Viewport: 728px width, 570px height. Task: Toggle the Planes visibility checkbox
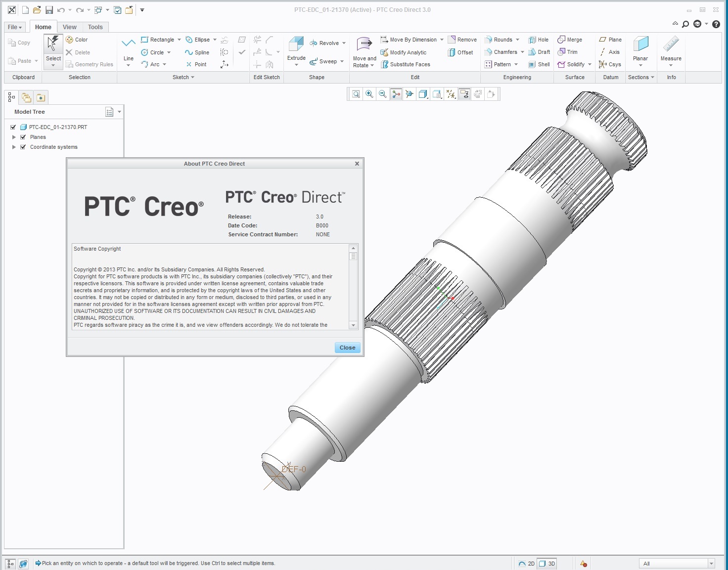pos(23,137)
